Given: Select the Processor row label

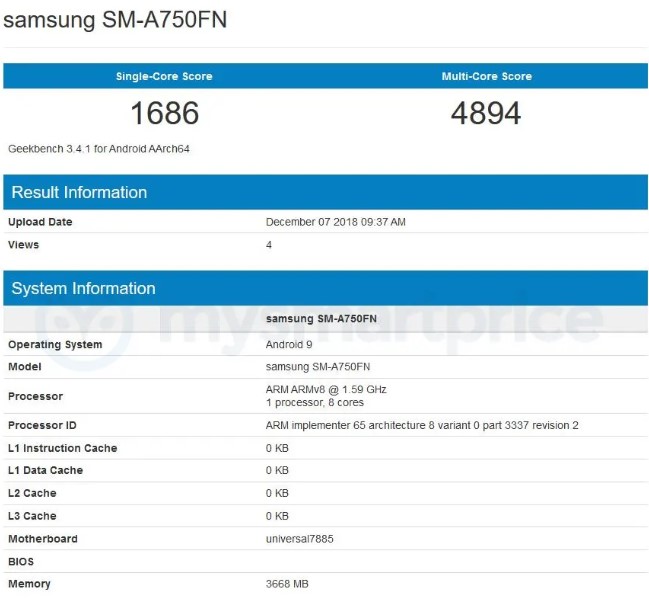Looking at the screenshot, I should coord(36,396).
